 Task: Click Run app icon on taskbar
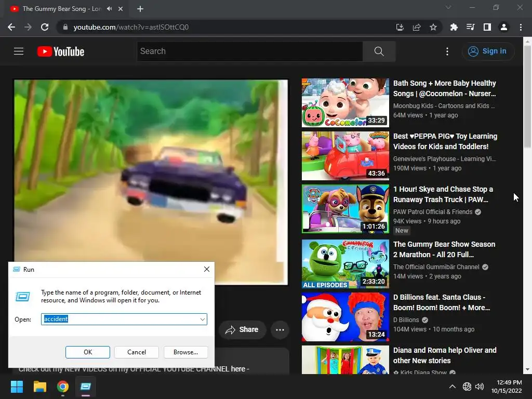[86, 387]
